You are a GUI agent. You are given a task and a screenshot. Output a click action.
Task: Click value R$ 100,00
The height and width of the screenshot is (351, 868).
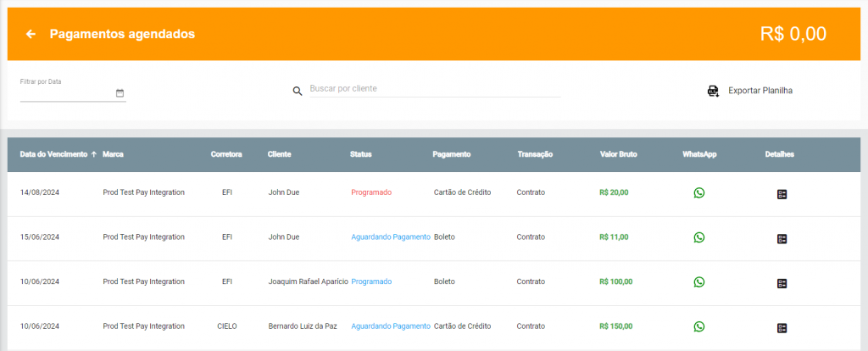point(615,281)
